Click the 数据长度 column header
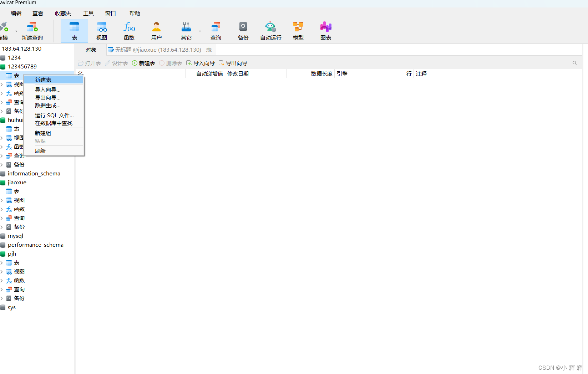This screenshot has height=374, width=588. pos(310,74)
